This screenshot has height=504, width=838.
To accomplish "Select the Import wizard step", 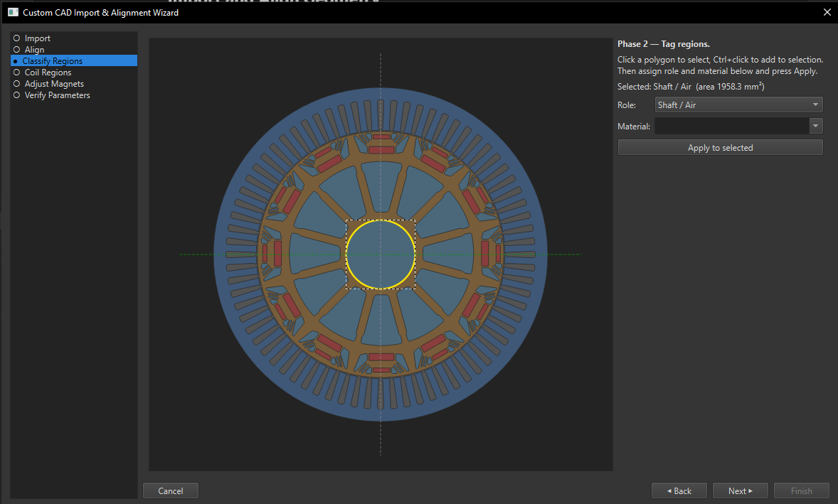I will [x=37, y=38].
